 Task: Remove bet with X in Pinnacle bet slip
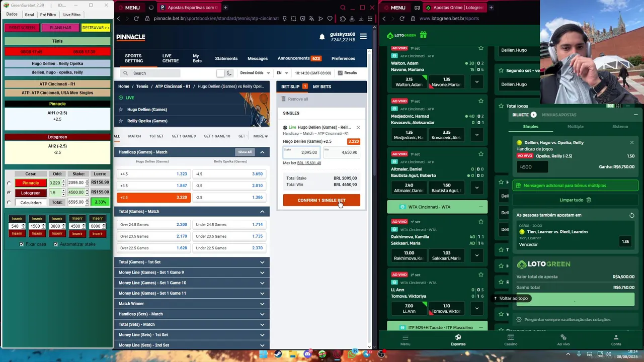(x=358, y=127)
